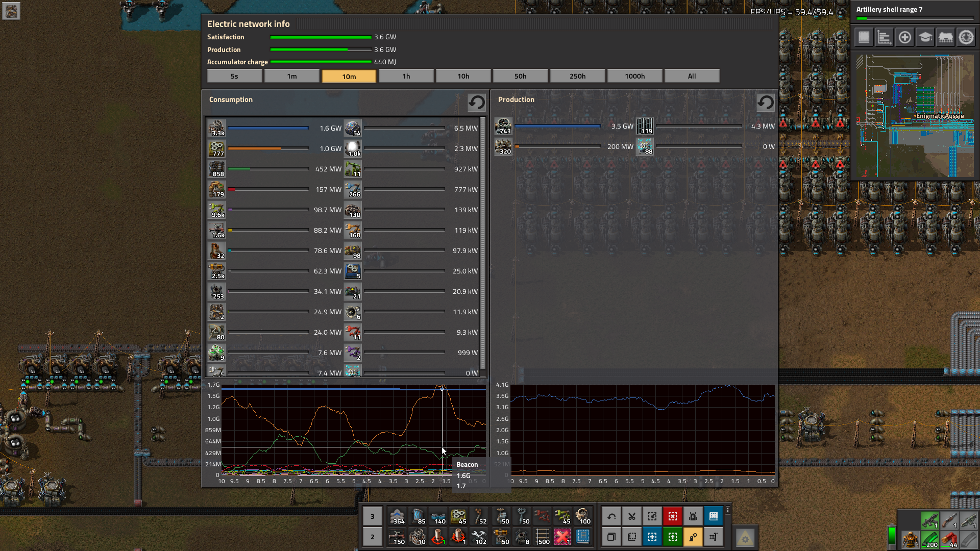The height and width of the screenshot is (551, 980).
Task: Click the consumption graph area
Action: (353, 430)
